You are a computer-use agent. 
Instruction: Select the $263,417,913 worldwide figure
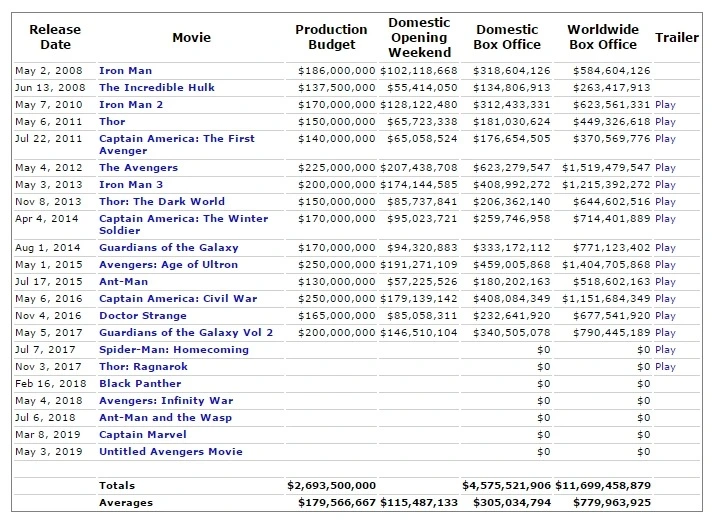click(x=611, y=88)
